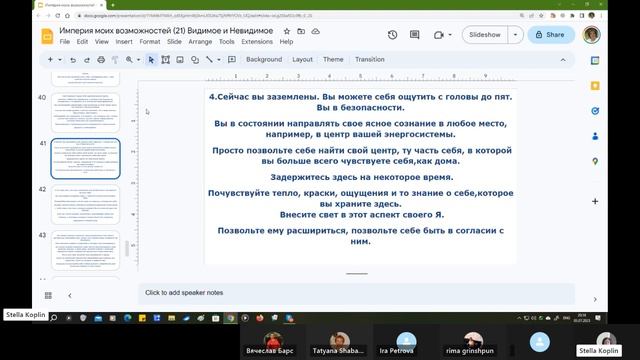Open the File menu
The width and height of the screenshot is (640, 360).
coord(64,42)
